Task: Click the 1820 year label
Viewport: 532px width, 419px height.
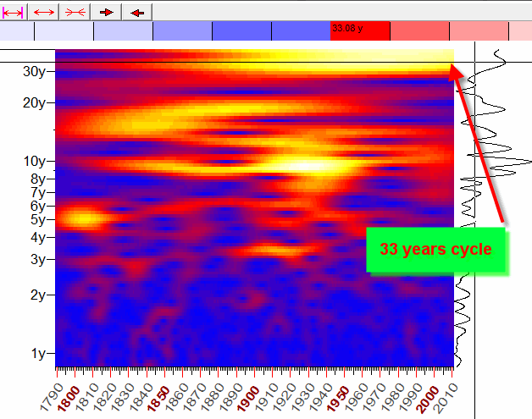Action: coord(105,397)
